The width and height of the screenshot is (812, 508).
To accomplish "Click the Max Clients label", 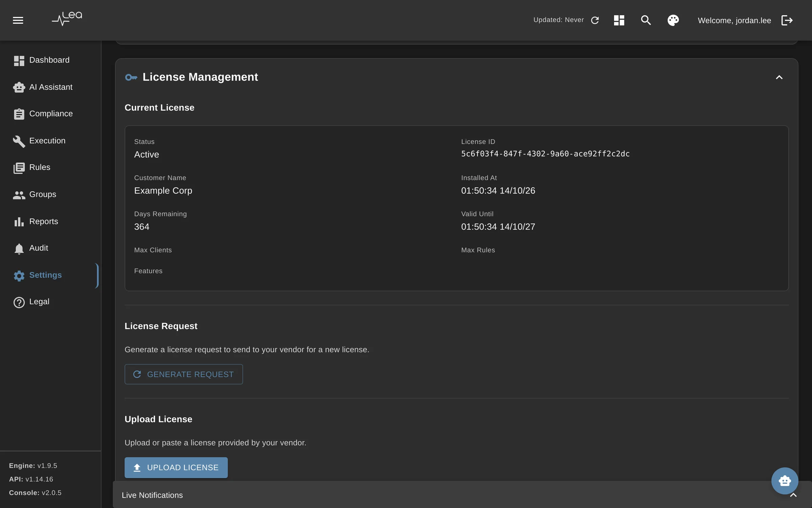I will [x=153, y=250].
